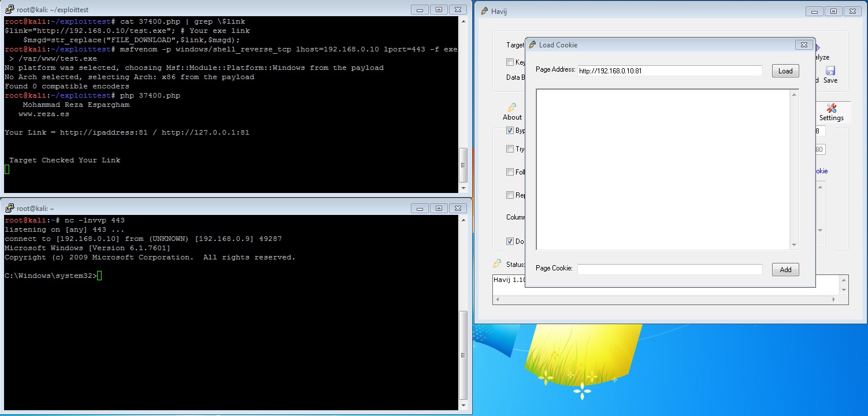
Task: Click the netcat terminal scrollbar down arrow
Action: coord(463,406)
